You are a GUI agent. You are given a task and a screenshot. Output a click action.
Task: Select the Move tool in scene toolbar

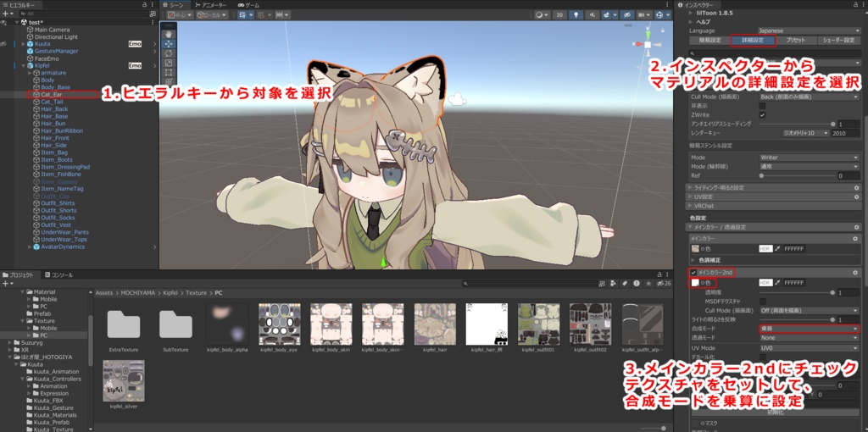(169, 43)
